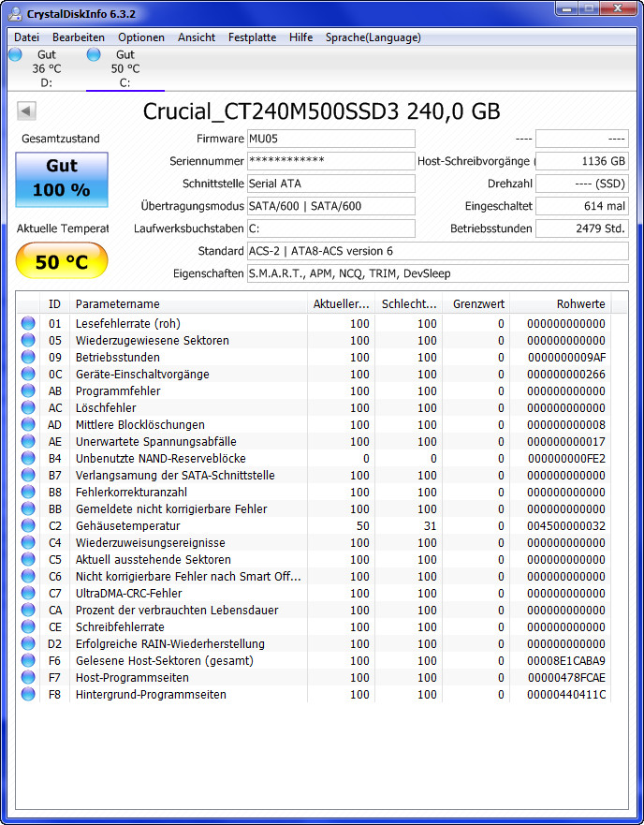Click status orb of Erfolgreiche RAIN-Wiederherstellung row
The height and width of the screenshot is (825, 644).
pyautogui.click(x=28, y=643)
